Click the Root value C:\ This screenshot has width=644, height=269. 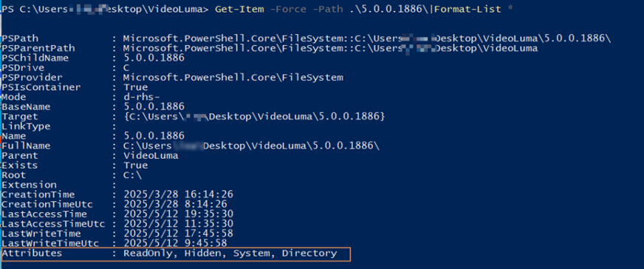133,175
